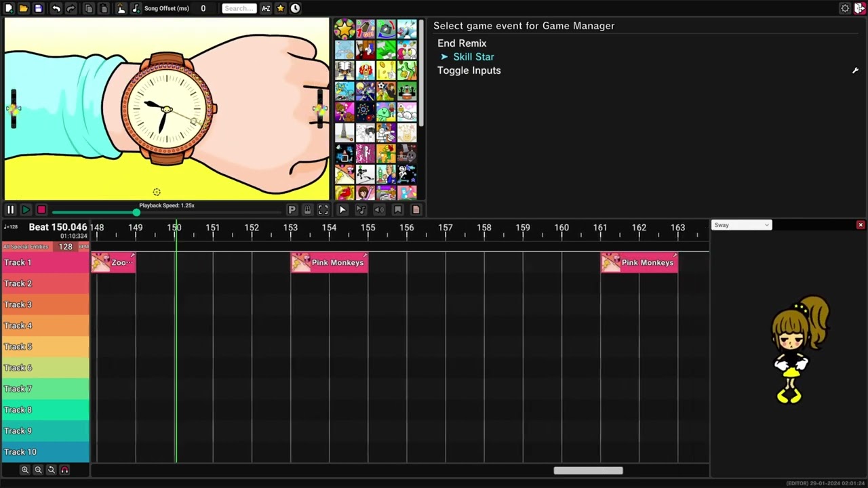Toggle the metronome button
The width and height of the screenshot is (868, 488).
[307, 210]
